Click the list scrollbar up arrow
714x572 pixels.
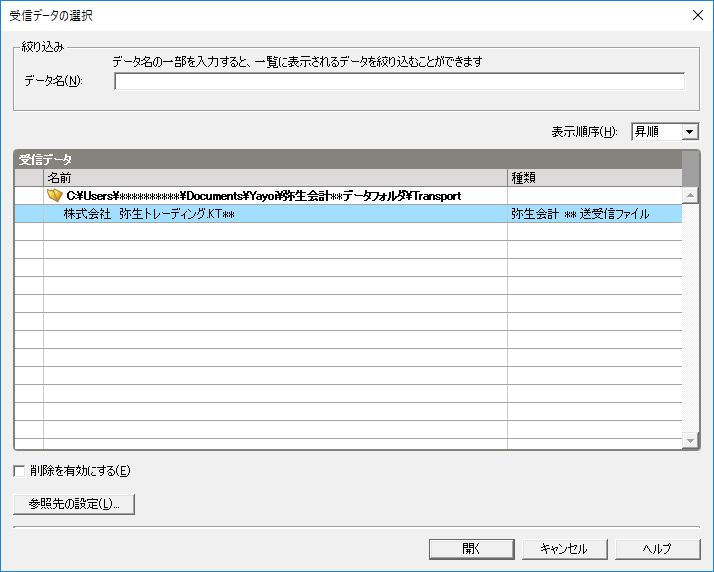[x=690, y=195]
